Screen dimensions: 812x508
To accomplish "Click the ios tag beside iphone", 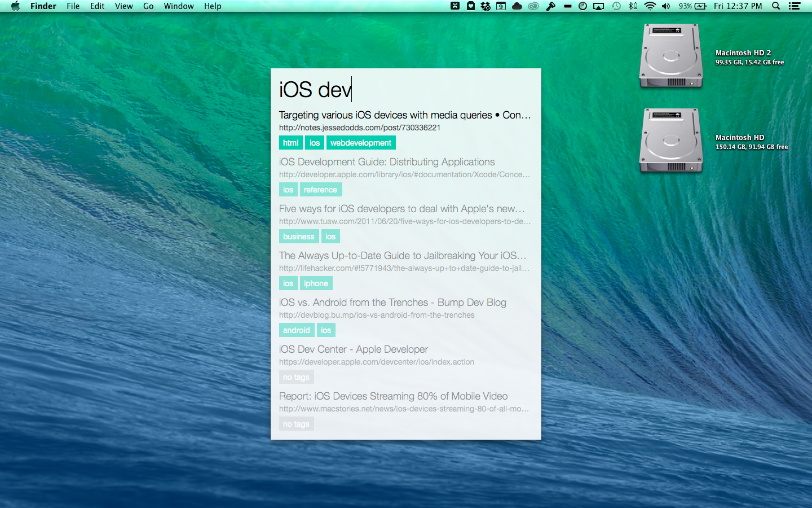I will tap(288, 283).
